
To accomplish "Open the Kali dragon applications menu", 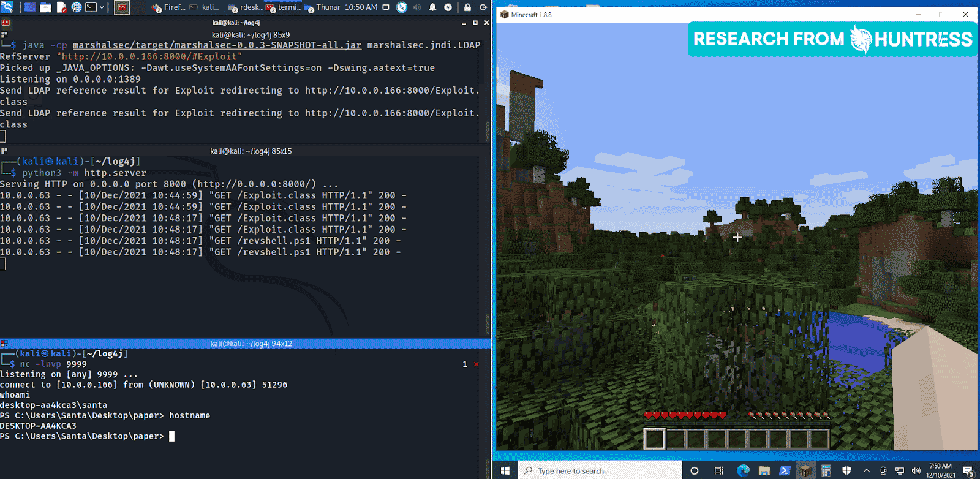I will (x=7, y=7).
